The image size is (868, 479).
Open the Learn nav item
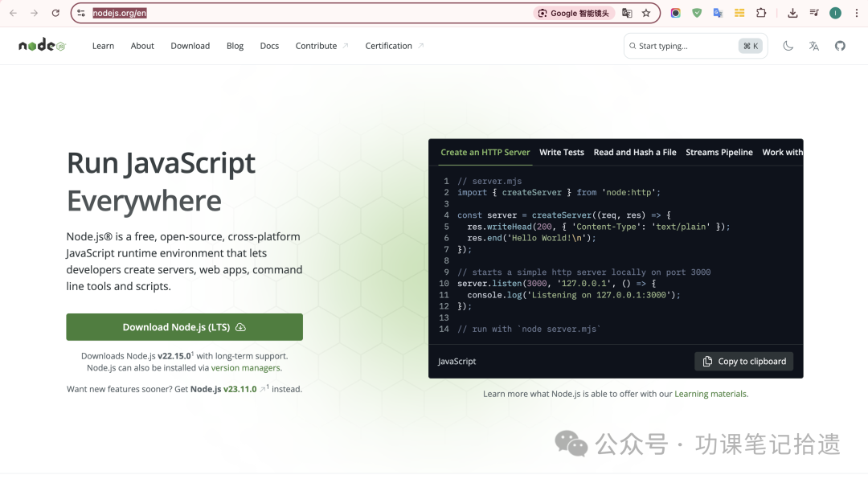tap(103, 46)
